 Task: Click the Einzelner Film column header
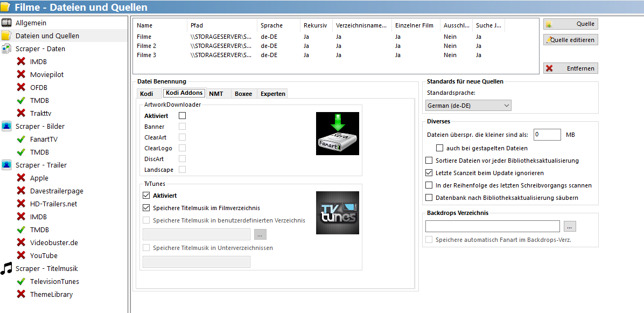[x=416, y=25]
